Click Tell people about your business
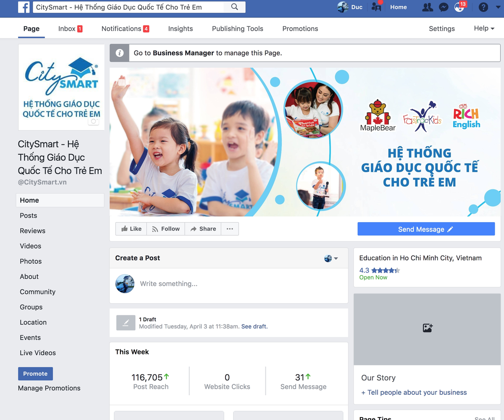Screen dimensions: 504x420 pos(414,392)
